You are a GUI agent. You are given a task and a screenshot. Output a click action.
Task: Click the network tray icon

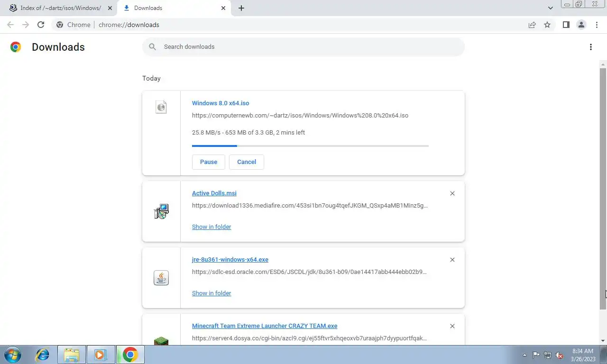click(x=548, y=355)
